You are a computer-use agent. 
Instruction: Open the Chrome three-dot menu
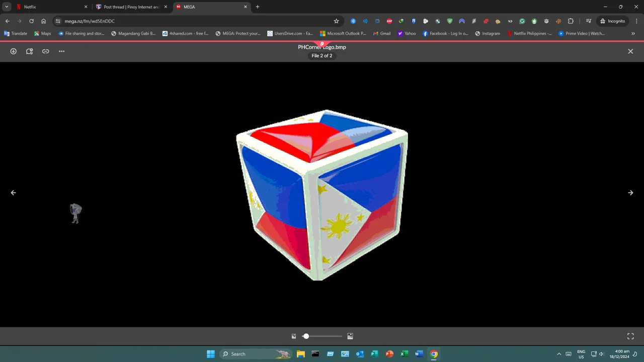[636, 21]
